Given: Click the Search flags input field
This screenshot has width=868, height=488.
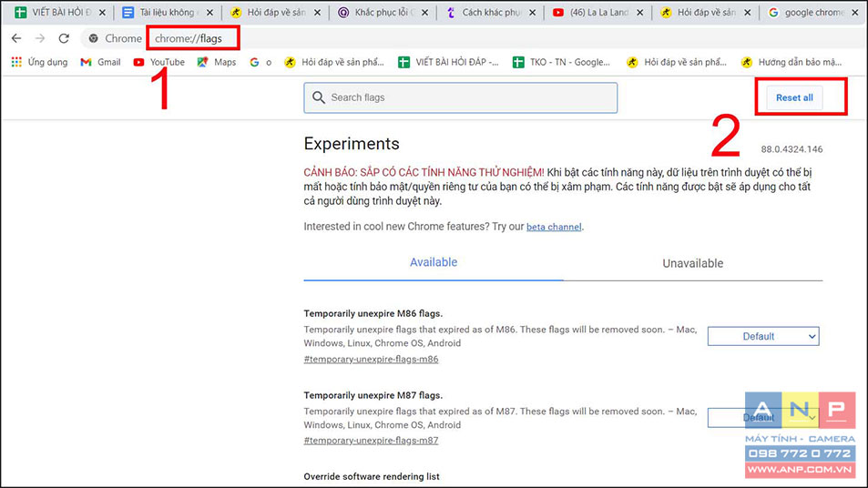Looking at the screenshot, I should coord(461,97).
